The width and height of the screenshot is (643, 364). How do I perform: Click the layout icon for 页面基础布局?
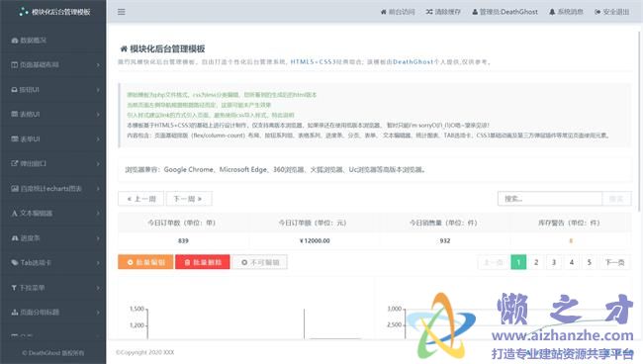(x=15, y=64)
